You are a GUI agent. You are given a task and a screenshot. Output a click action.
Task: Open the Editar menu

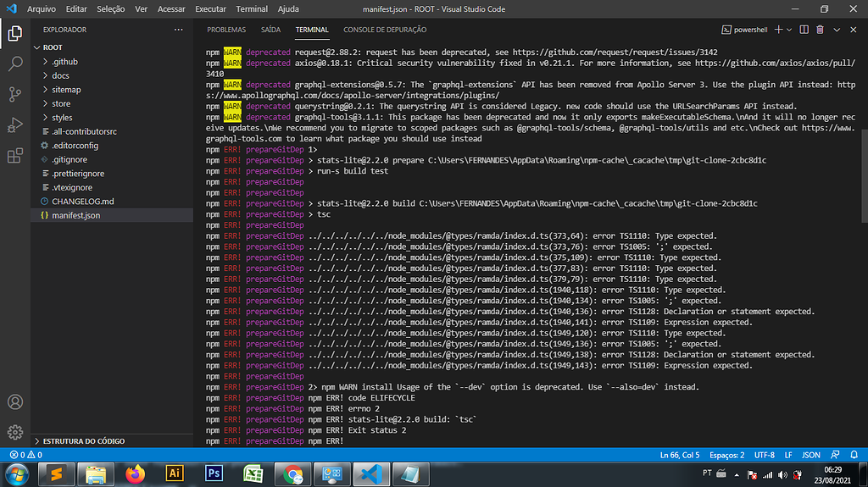pyautogui.click(x=75, y=8)
